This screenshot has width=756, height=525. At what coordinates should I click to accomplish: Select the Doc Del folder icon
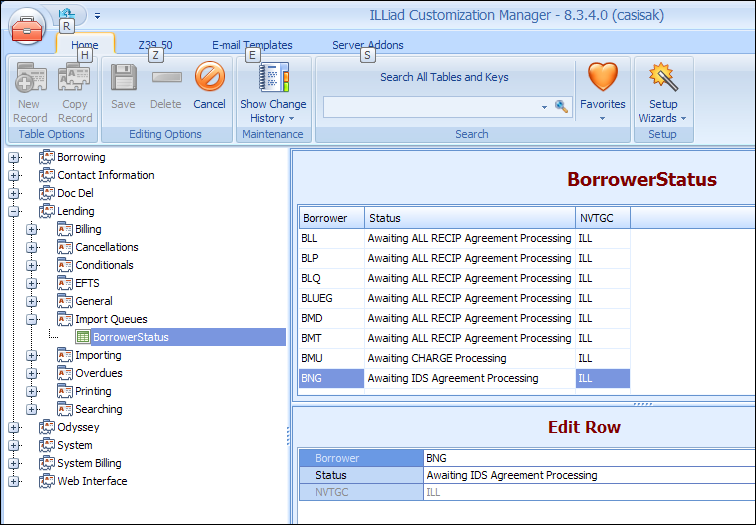(47, 193)
